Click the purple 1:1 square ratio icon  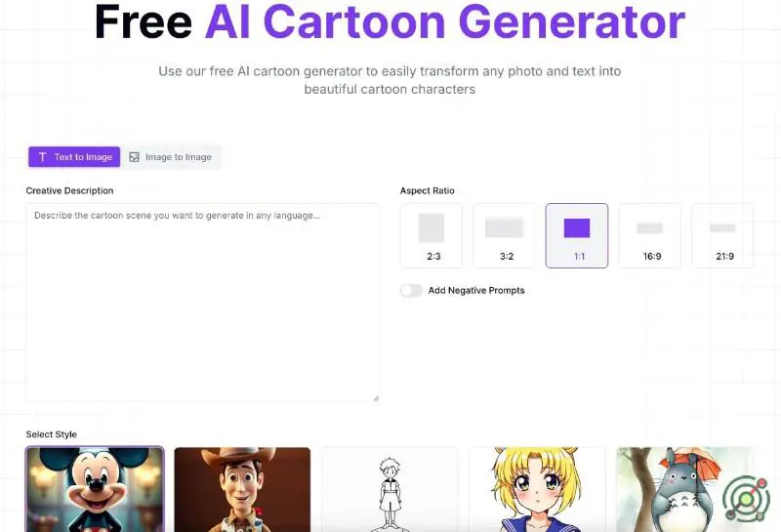click(x=577, y=228)
